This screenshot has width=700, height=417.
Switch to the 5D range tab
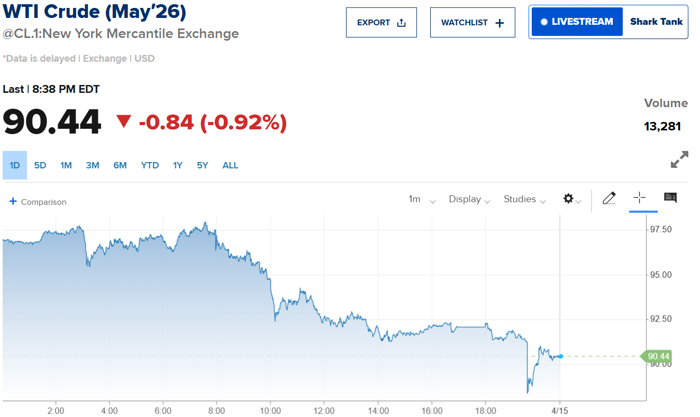[40, 165]
